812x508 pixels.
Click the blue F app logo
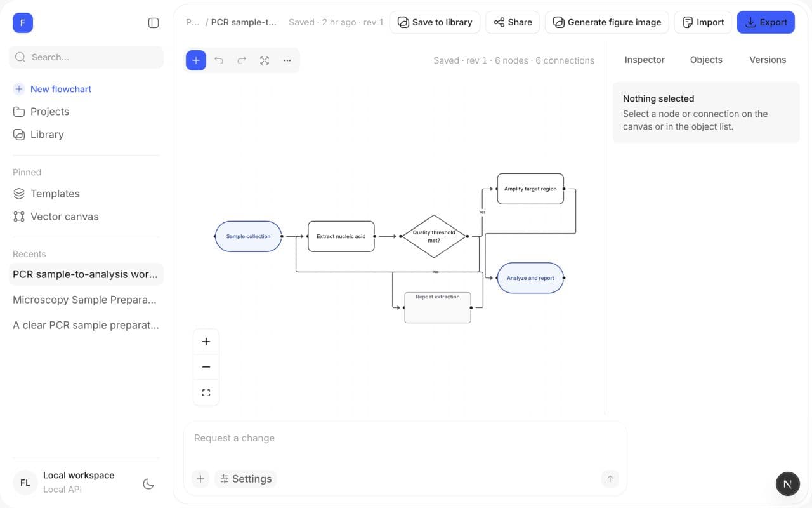23,23
